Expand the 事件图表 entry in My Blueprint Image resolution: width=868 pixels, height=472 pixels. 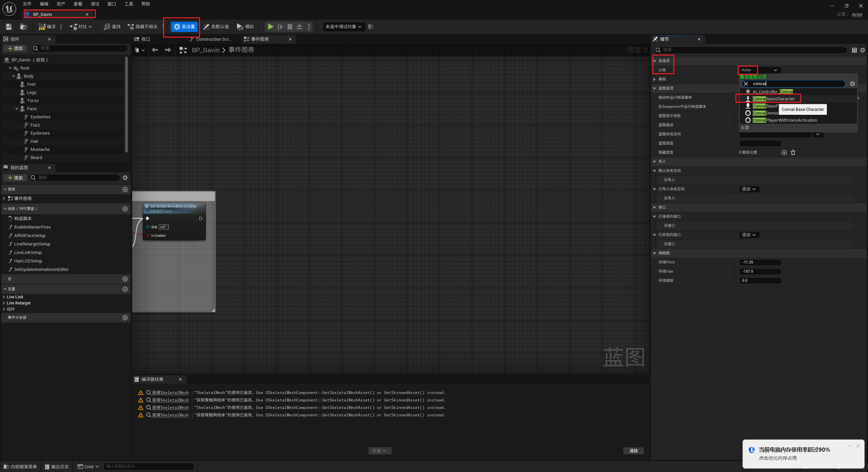[x=4, y=198]
